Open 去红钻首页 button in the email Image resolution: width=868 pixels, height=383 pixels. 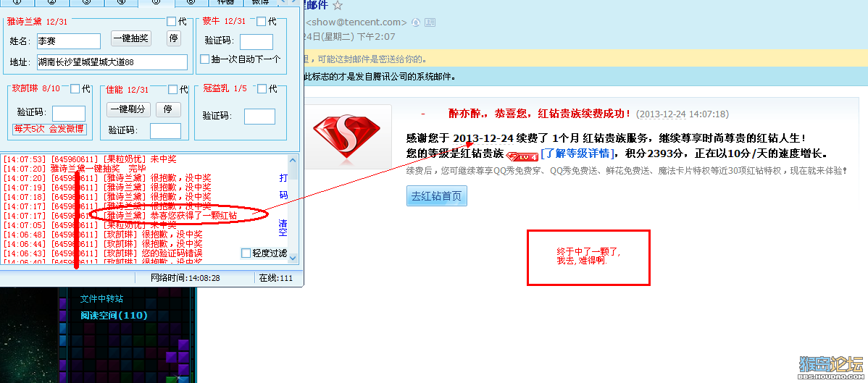pos(437,196)
